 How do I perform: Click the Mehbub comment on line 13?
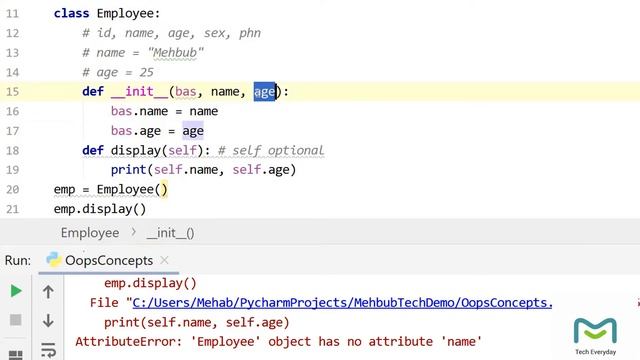[143, 53]
